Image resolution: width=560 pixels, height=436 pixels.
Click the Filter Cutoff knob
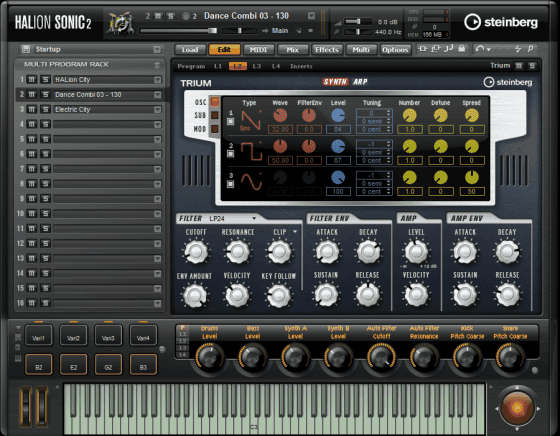(196, 252)
